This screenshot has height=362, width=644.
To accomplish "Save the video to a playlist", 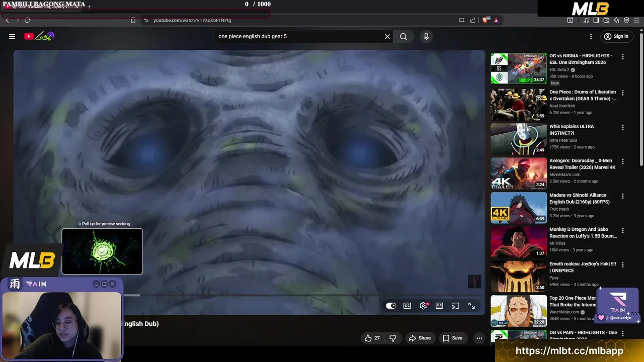I will (452, 338).
